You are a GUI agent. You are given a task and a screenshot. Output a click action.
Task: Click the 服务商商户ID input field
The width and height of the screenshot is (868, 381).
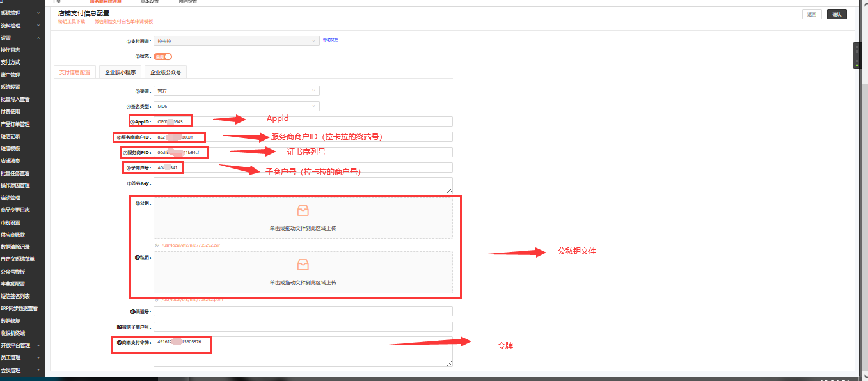coord(303,137)
